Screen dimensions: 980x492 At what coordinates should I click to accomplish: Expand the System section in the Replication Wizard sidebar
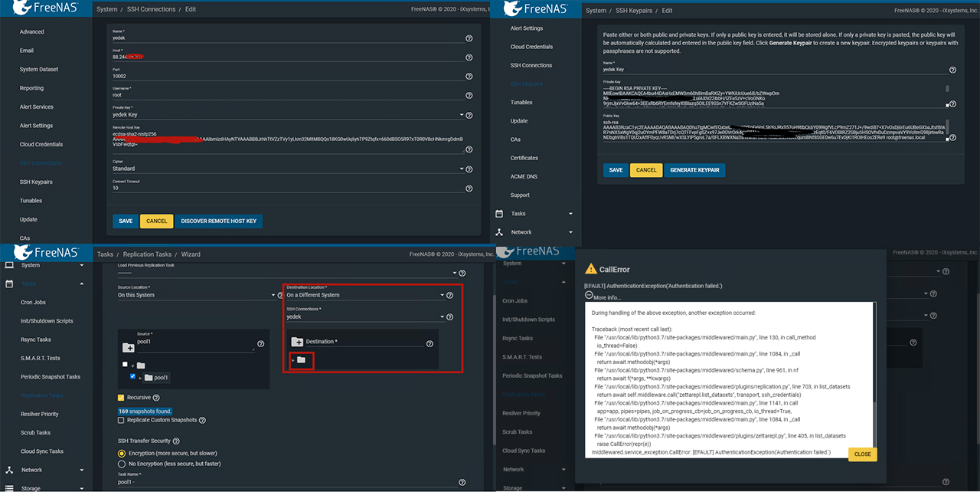[82, 265]
